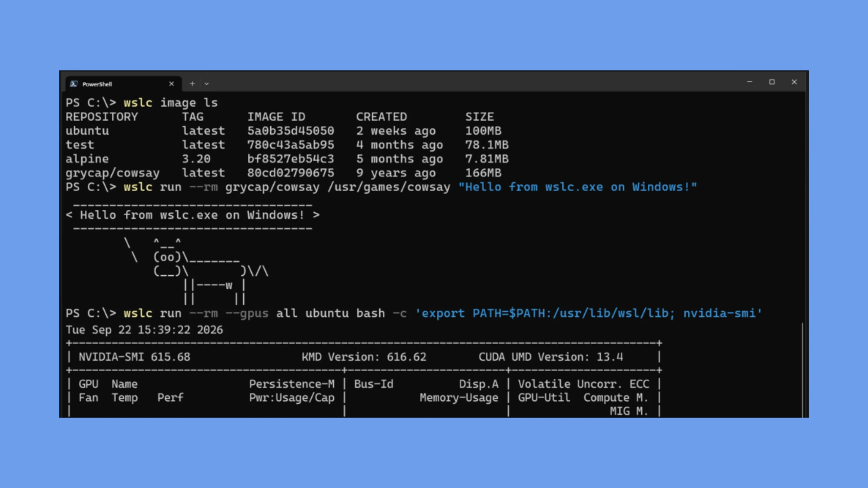The image size is (868, 488).
Task: Click the 'Pwr:Usage/Cap' header
Action: click(x=292, y=398)
